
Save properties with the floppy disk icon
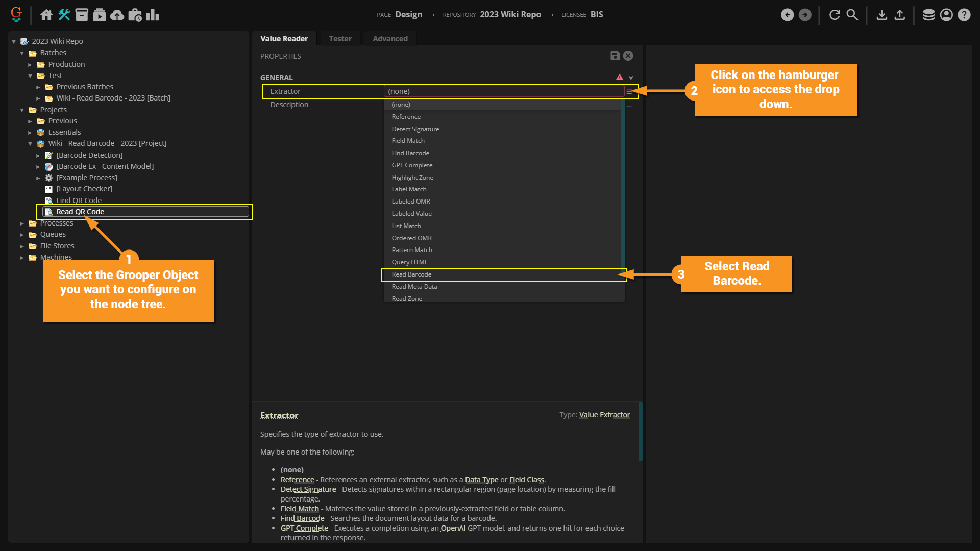(x=615, y=56)
